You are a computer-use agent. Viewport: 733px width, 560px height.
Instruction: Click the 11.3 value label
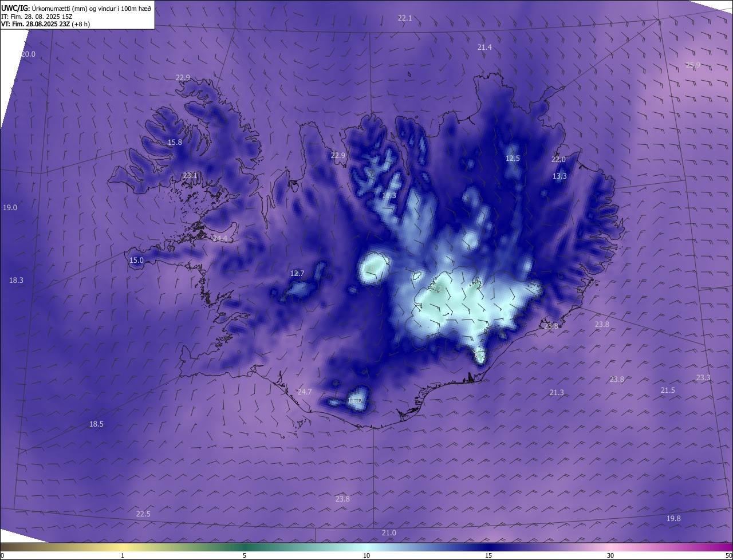pyautogui.click(x=389, y=195)
